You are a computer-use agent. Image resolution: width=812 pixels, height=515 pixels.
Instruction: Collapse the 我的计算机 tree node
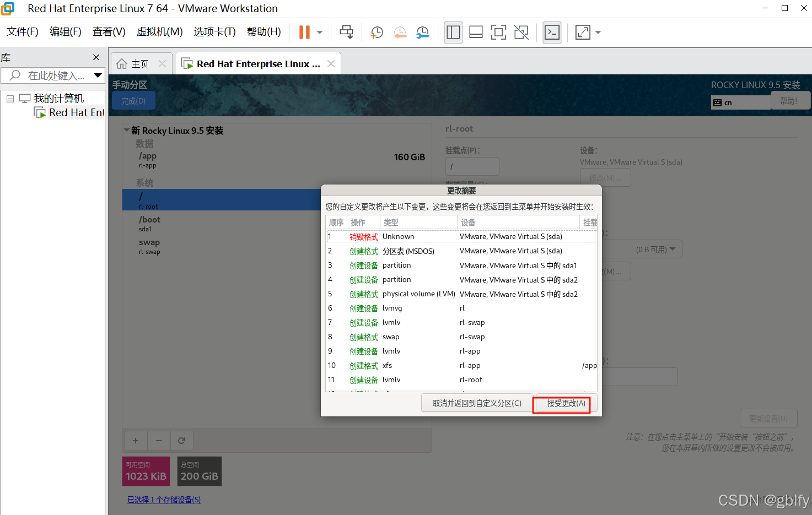coord(10,99)
